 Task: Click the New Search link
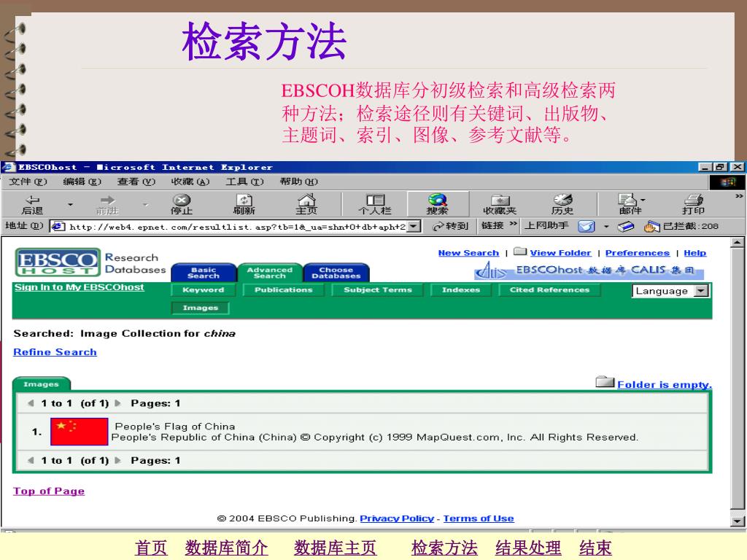(468, 253)
